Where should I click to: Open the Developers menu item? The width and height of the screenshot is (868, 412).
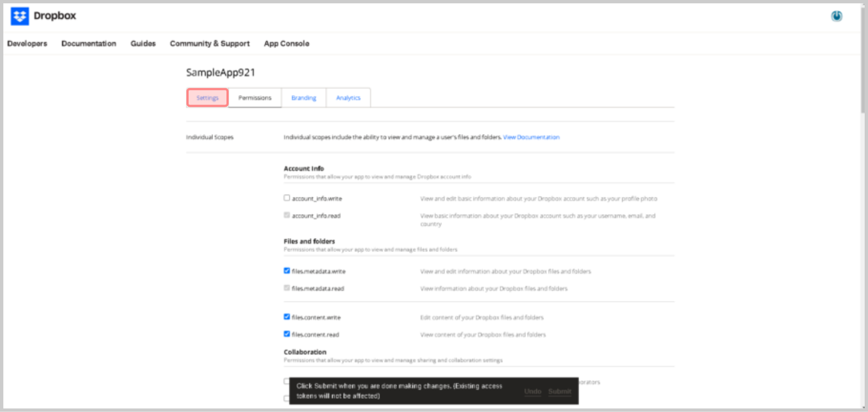(27, 43)
